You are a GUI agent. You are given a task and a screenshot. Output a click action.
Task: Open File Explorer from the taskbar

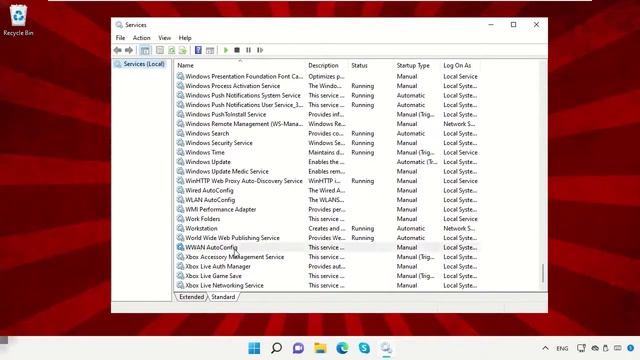click(x=320, y=348)
